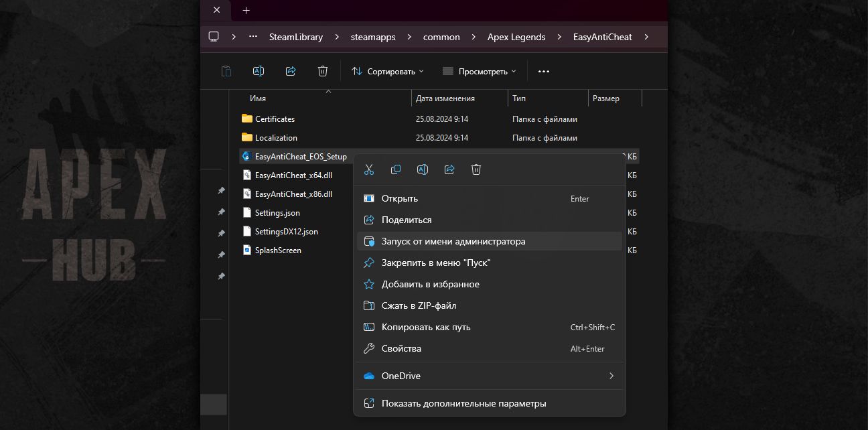The image size is (868, 430).
Task: Choose Показать дополнительные параметры
Action: (x=490, y=403)
